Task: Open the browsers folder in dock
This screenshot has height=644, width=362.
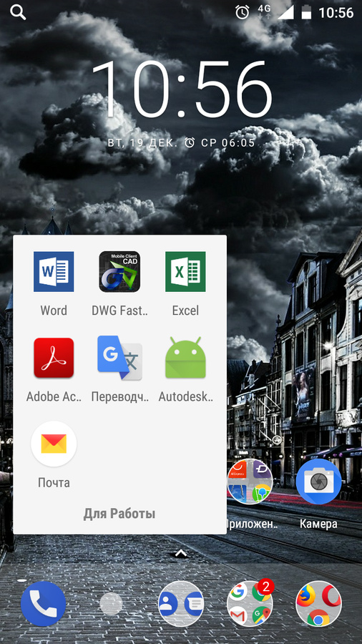Action: pyautogui.click(x=318, y=604)
